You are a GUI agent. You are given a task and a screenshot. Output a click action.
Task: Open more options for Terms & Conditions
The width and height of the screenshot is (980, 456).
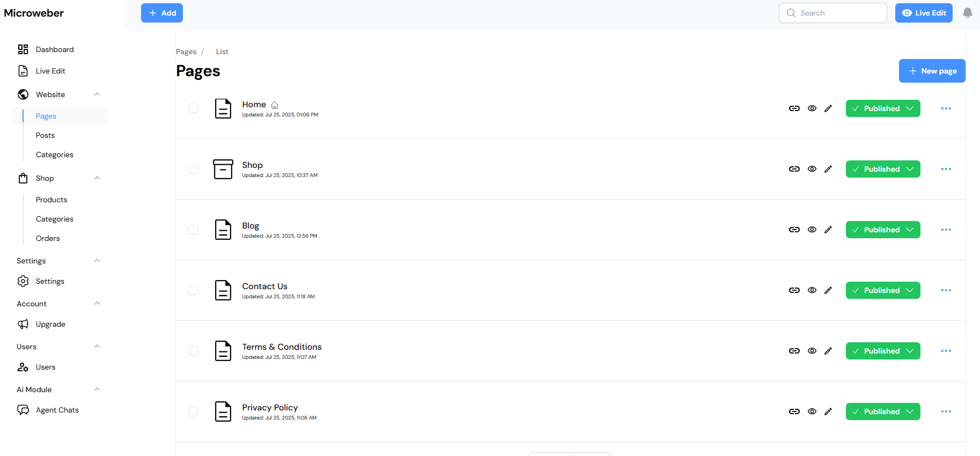(x=946, y=351)
